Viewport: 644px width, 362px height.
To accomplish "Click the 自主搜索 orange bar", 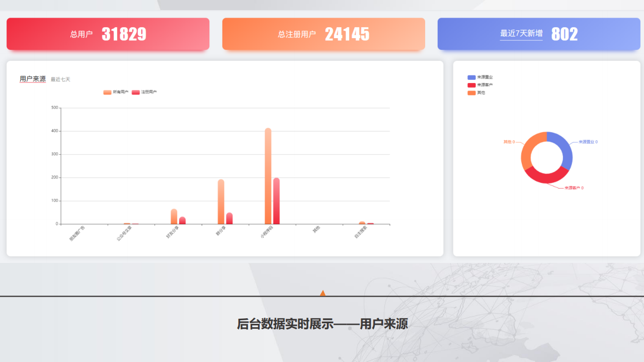I will pos(362,223).
